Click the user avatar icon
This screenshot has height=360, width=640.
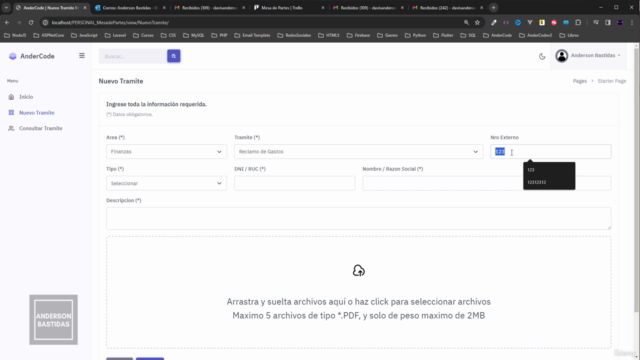pos(562,56)
